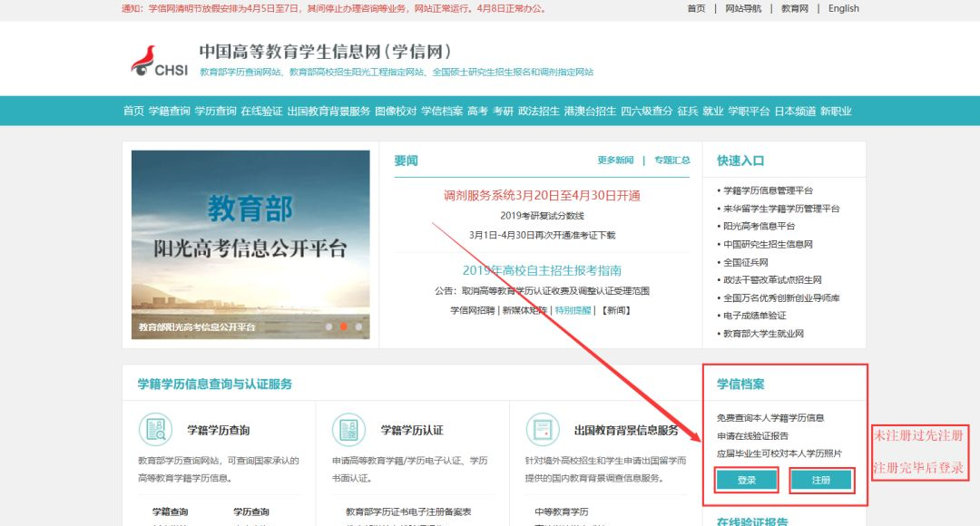The image size is (980, 526).
Task: Select the active orange carousel dot
Action: click(344, 326)
